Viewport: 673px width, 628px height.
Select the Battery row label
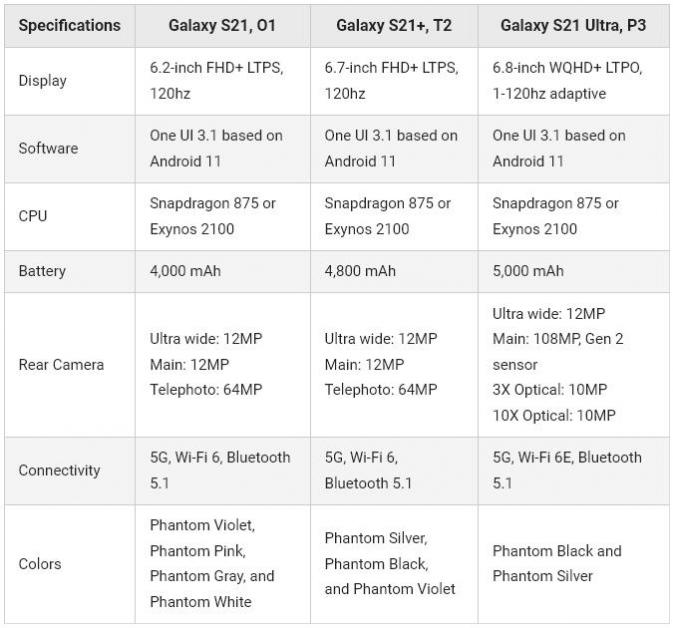point(42,271)
